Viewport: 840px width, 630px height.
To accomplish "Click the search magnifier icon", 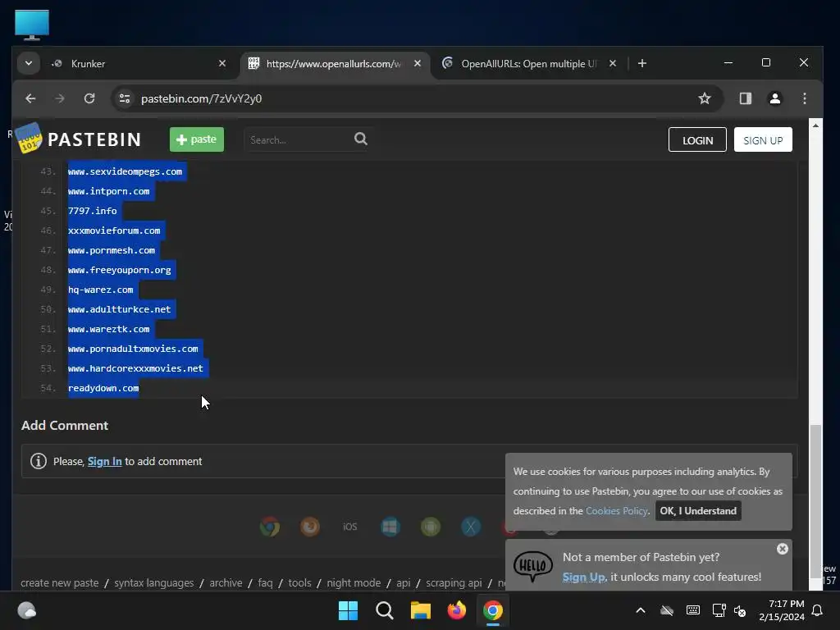I will pyautogui.click(x=361, y=139).
